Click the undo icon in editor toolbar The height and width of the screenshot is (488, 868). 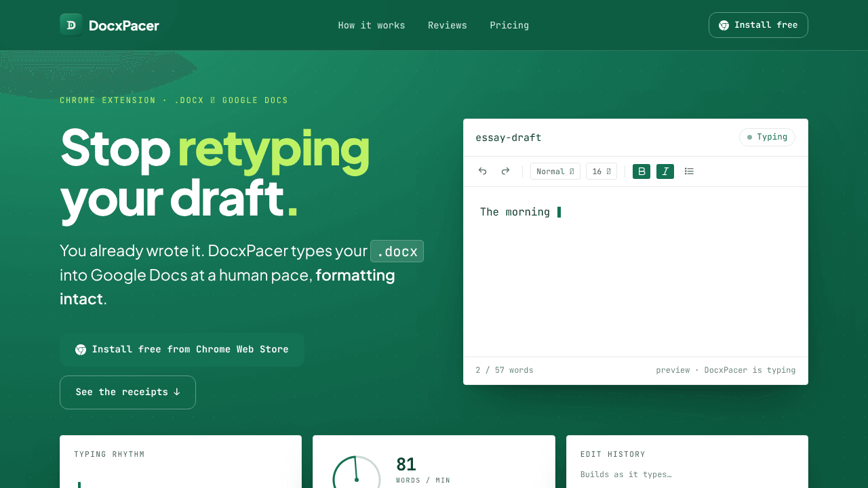[x=483, y=171]
